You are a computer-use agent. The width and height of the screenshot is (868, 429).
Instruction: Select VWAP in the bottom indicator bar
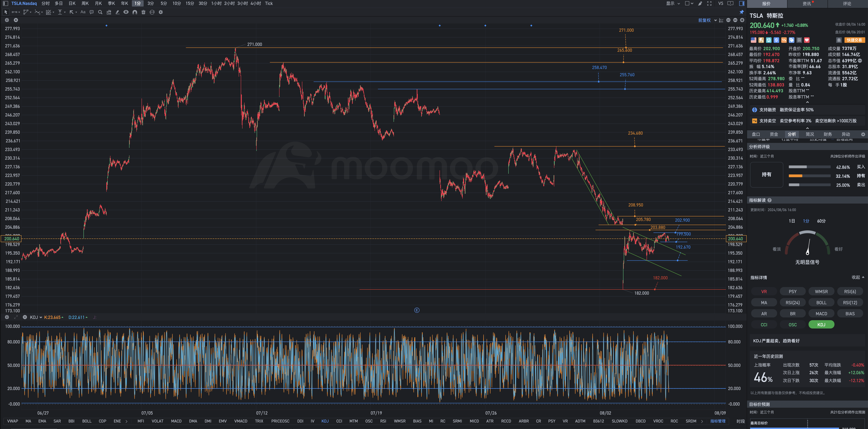(x=13, y=421)
